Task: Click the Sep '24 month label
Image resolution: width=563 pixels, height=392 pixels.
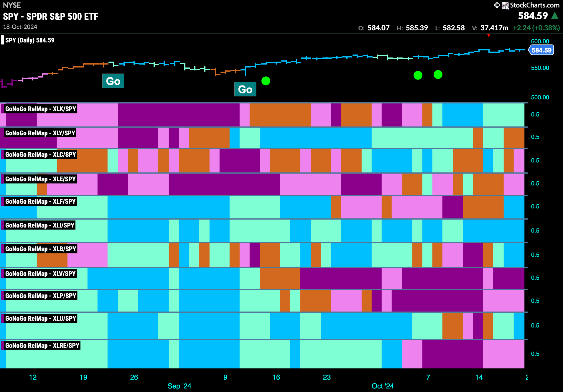Action: 179,386
